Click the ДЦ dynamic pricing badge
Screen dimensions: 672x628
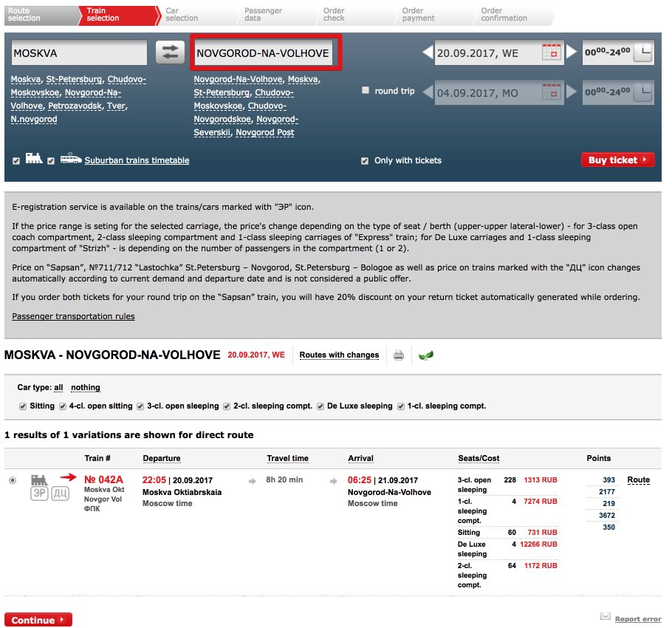tap(60, 494)
